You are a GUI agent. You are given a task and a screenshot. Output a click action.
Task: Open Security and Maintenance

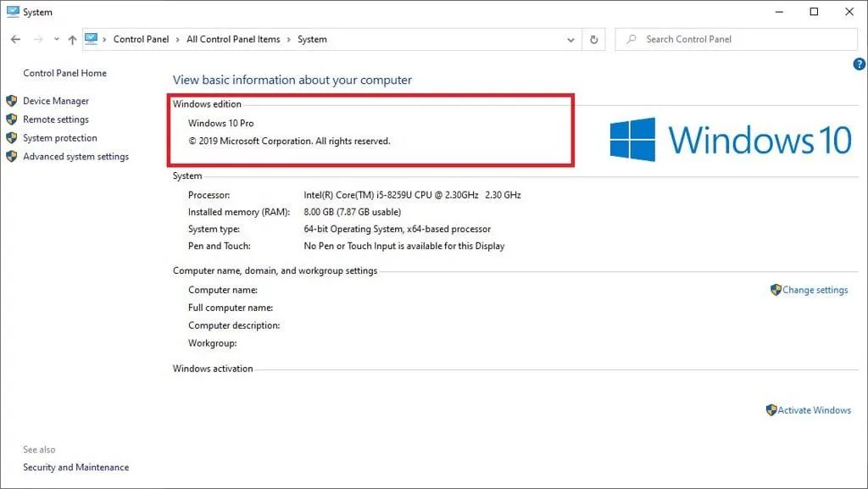[x=75, y=467]
